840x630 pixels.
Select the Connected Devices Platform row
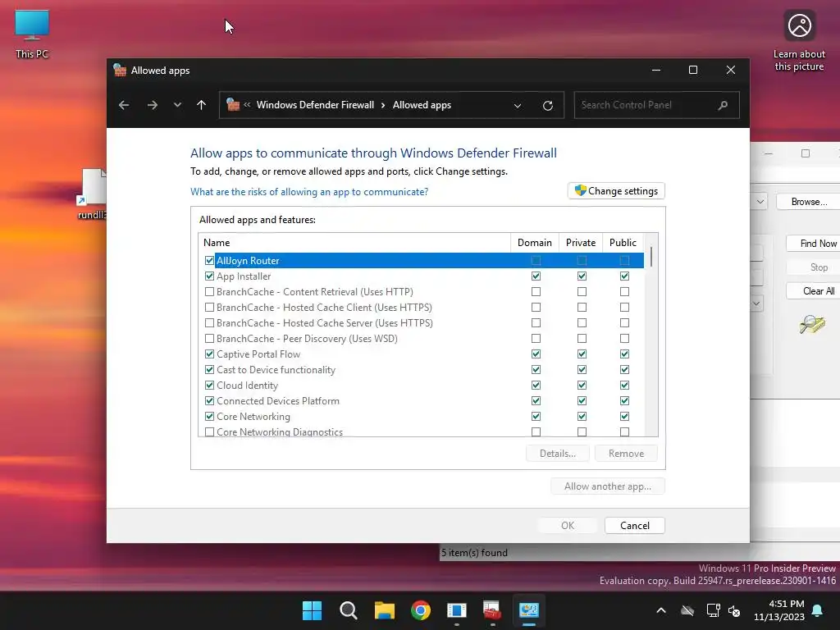[421, 400]
